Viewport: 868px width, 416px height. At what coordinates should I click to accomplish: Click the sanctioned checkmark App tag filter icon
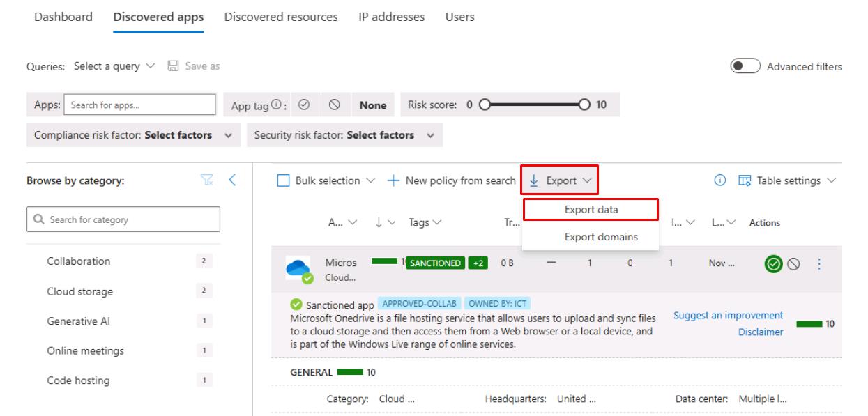point(303,105)
